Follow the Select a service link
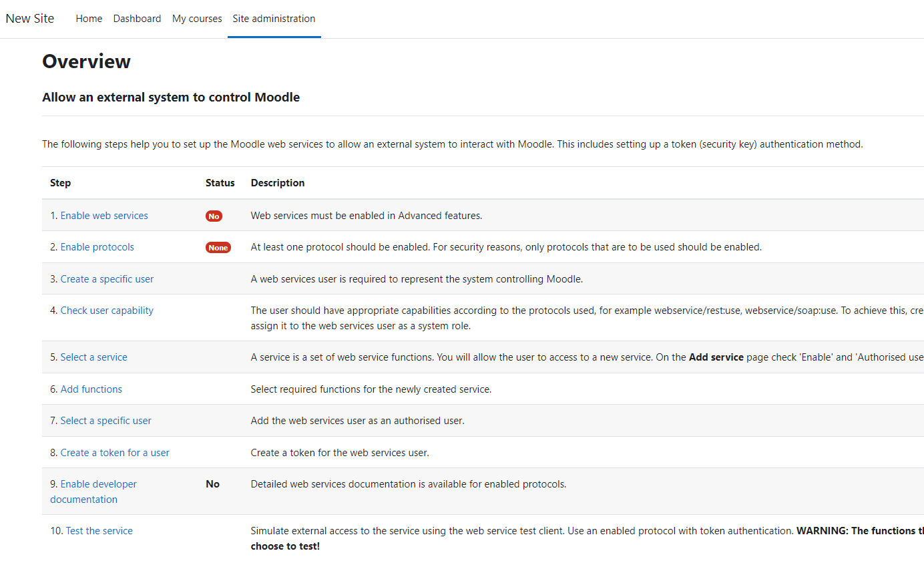924x579 pixels. 93,357
